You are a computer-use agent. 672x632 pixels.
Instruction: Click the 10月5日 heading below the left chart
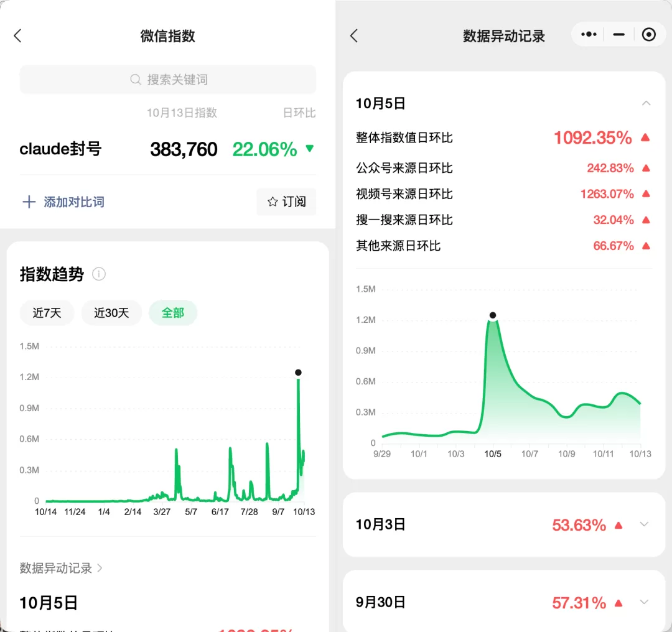(49, 603)
